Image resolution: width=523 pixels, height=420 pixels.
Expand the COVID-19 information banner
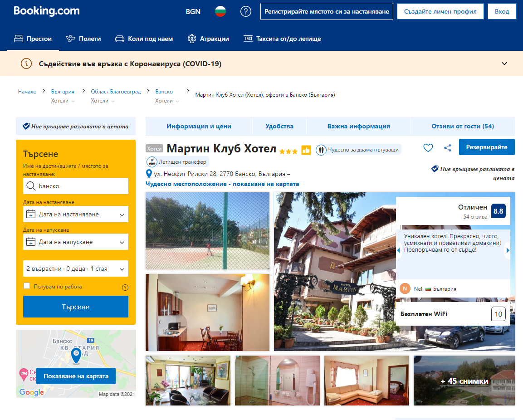(504, 63)
